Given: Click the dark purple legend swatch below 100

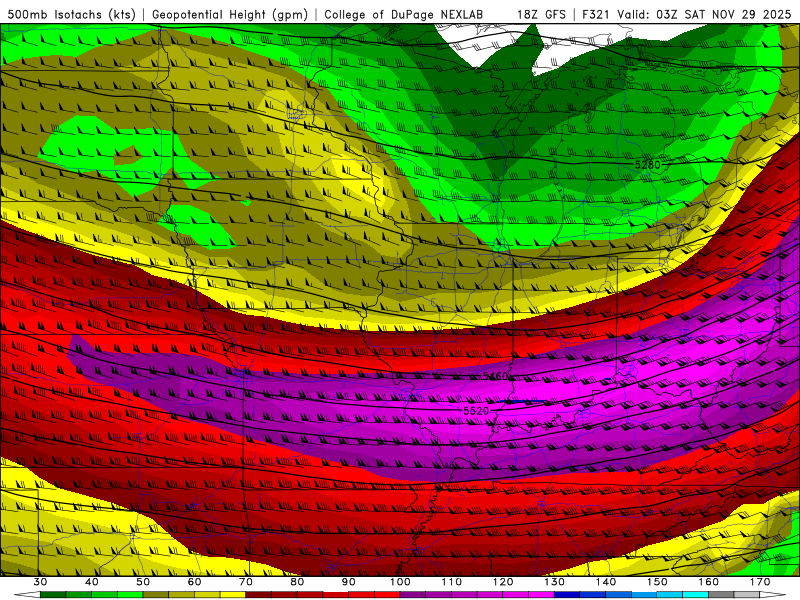Looking at the screenshot, I should (413, 595).
